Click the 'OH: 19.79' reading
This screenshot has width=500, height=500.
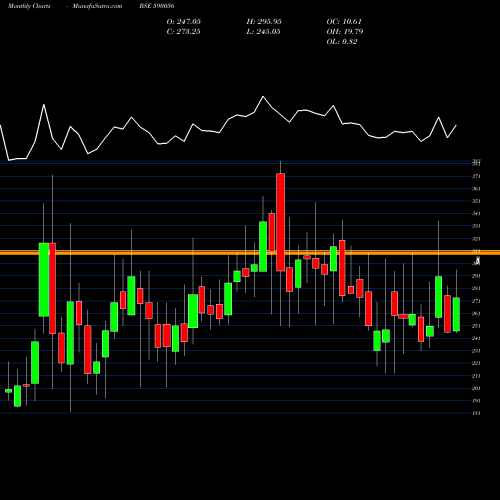[345, 32]
